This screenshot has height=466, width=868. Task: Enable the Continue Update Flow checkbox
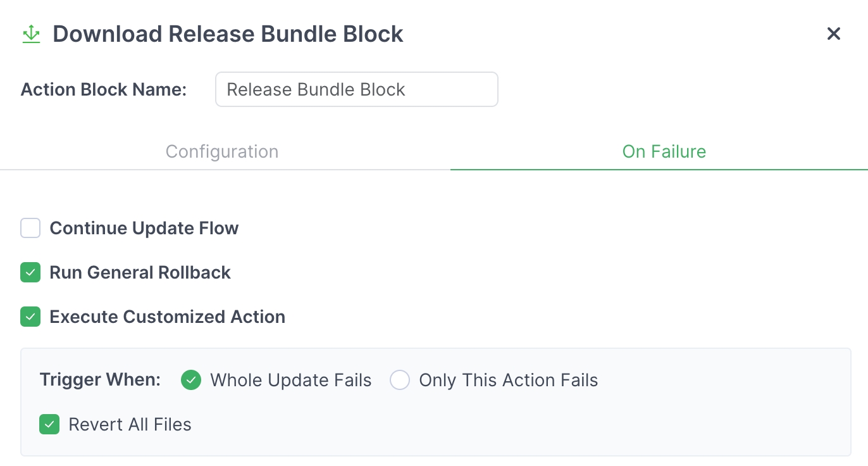[30, 228]
